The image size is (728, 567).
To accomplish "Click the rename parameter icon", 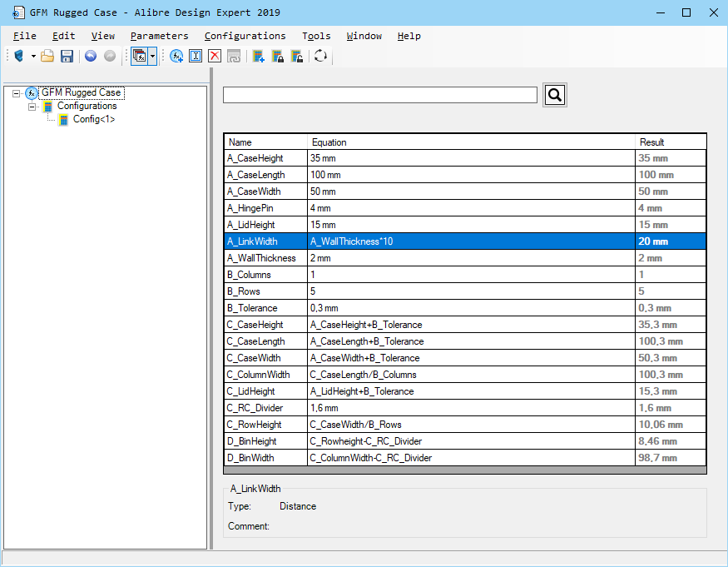I will point(196,57).
